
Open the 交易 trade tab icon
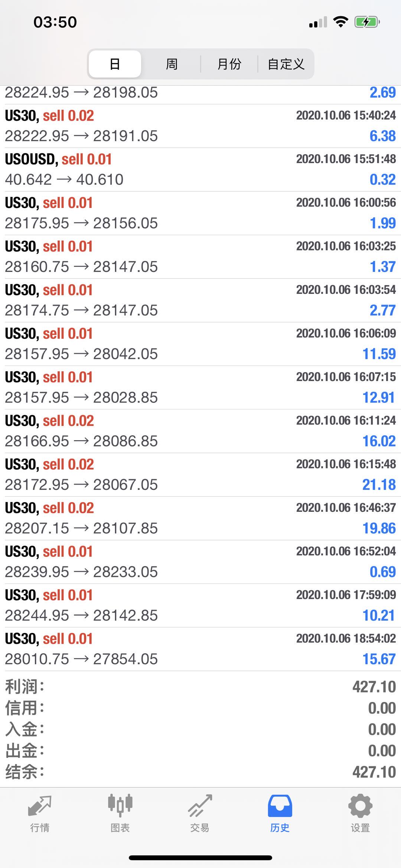200,807
